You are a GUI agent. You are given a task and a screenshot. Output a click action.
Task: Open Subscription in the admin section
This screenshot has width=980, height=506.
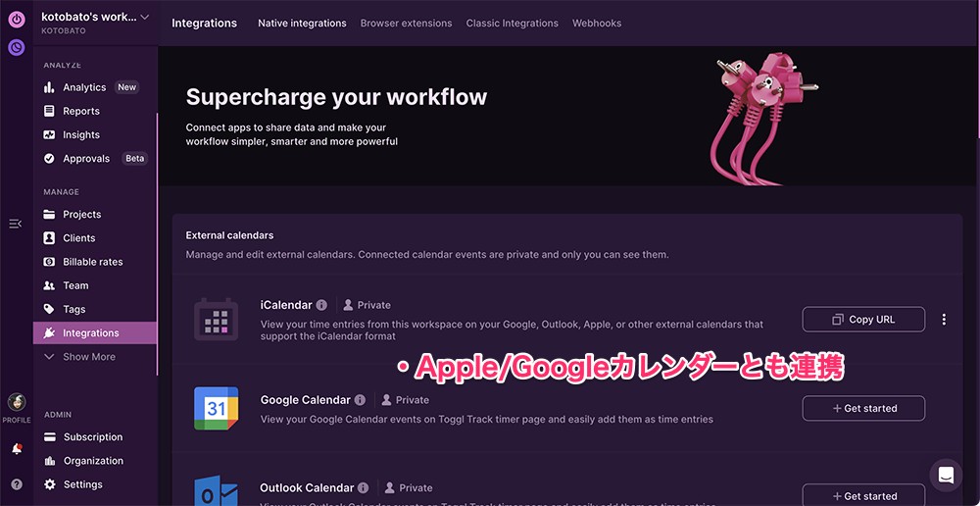tap(93, 437)
